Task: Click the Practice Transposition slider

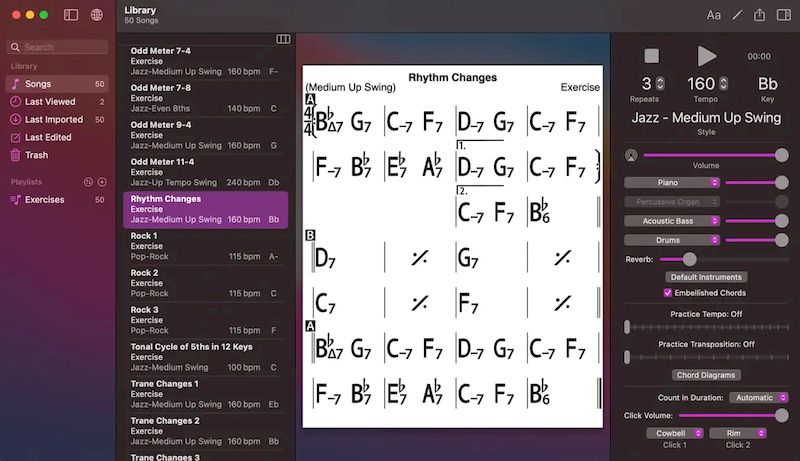Action: [x=707, y=357]
